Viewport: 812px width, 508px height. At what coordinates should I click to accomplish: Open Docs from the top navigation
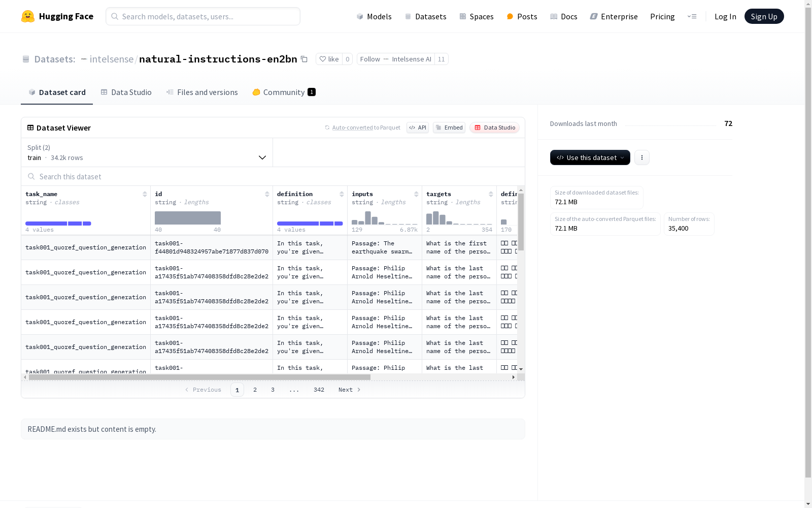(564, 16)
